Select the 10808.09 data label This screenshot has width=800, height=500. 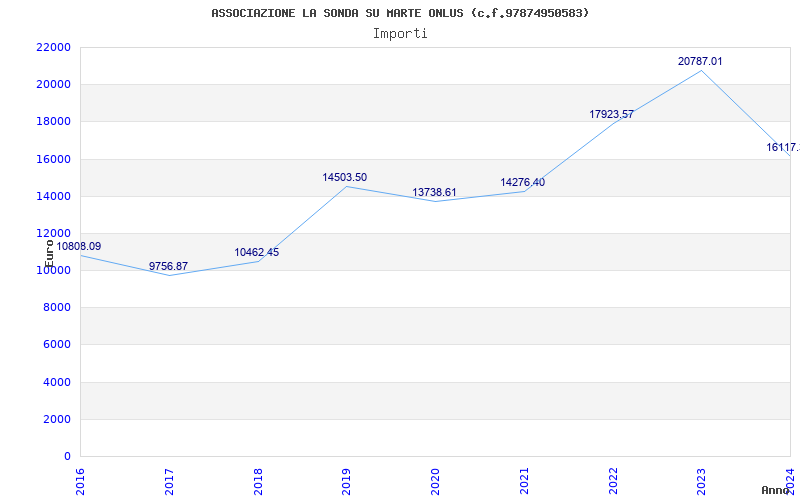[x=79, y=246]
